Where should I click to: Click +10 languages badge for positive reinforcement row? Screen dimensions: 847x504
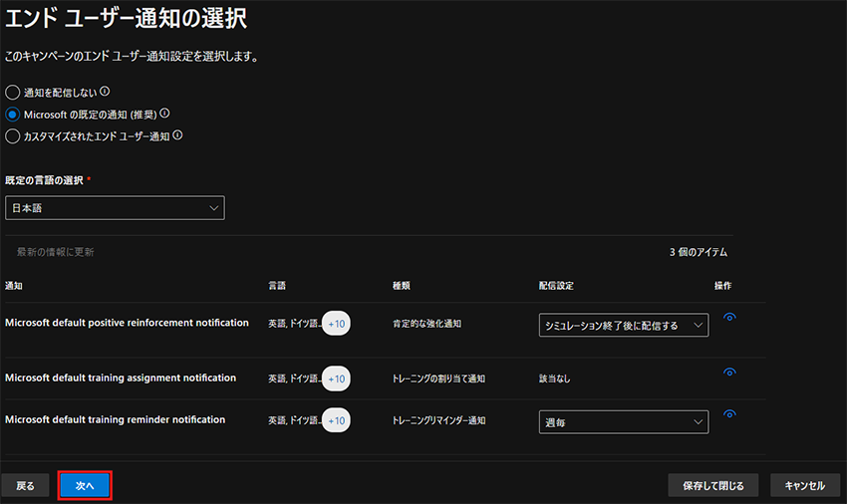pos(336,324)
